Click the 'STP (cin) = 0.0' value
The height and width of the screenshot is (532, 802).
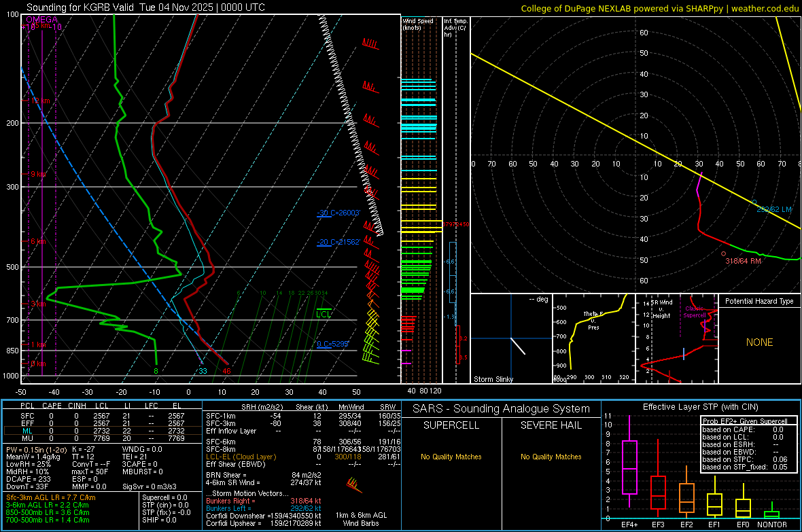pos(165,505)
